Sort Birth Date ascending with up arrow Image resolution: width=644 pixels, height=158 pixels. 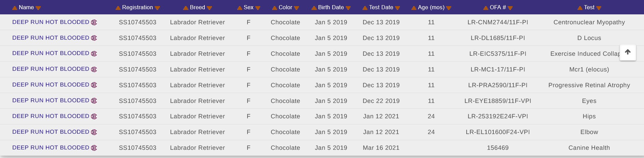[x=314, y=8]
